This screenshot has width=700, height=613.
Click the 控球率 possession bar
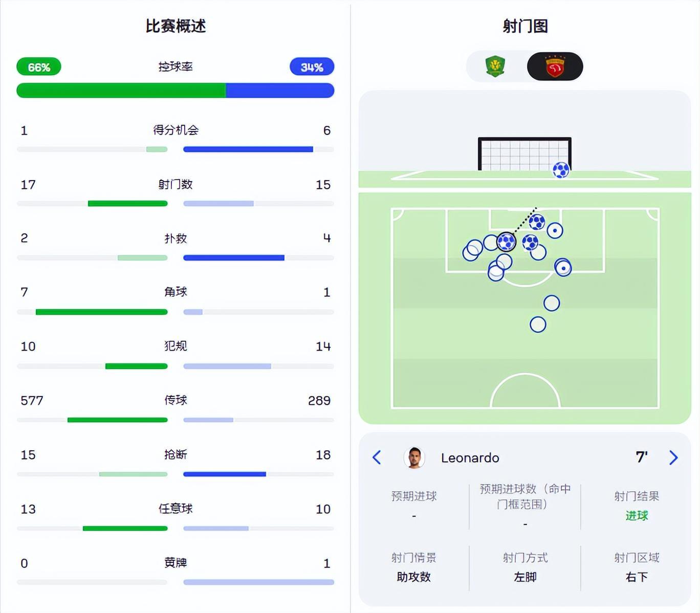tap(176, 91)
